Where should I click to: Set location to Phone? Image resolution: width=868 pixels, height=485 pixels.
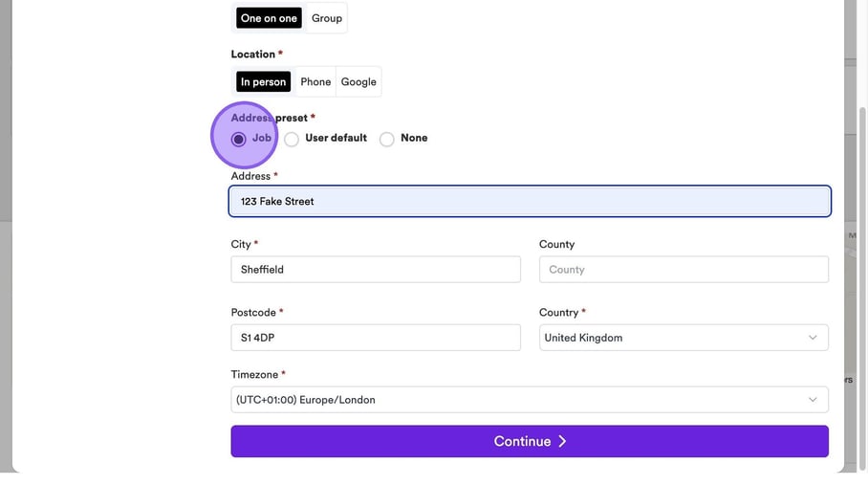[x=315, y=82]
